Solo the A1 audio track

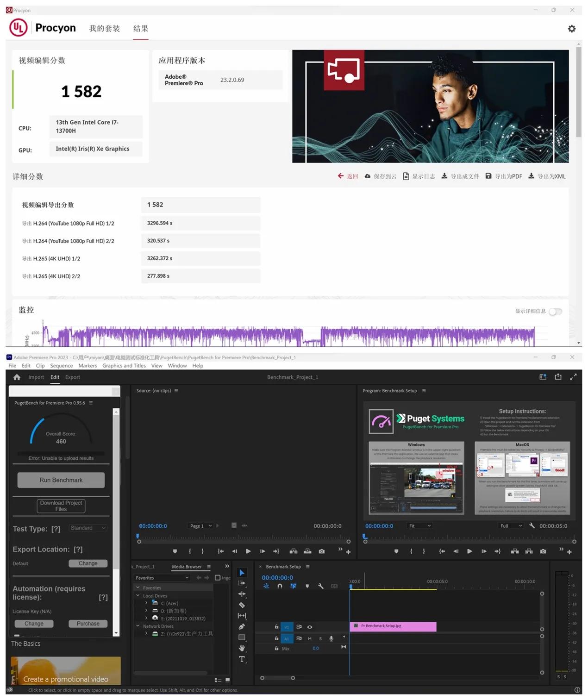click(320, 638)
